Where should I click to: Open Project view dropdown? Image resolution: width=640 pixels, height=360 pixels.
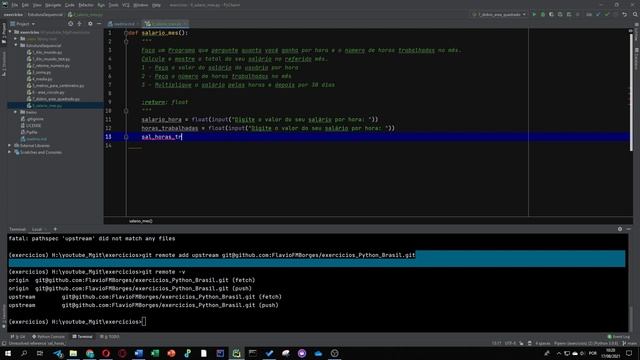[23, 24]
